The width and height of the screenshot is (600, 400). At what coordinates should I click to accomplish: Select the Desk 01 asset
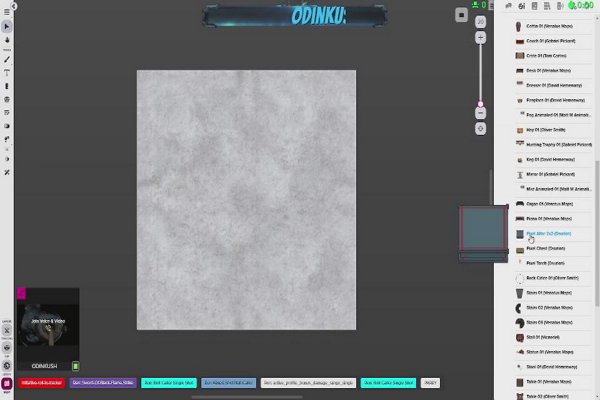553,70
